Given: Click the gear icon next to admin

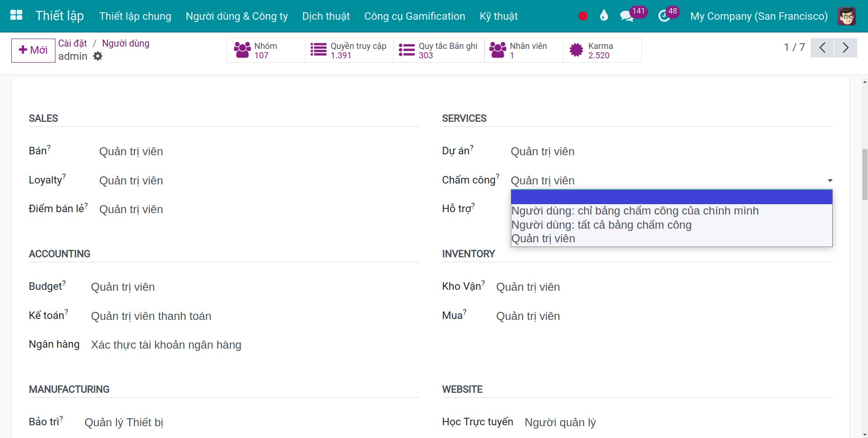Looking at the screenshot, I should point(98,56).
